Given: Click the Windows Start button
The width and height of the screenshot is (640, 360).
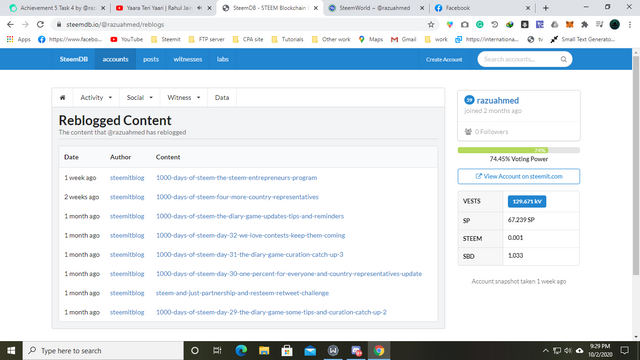Looking at the screenshot, I should 11,351.
